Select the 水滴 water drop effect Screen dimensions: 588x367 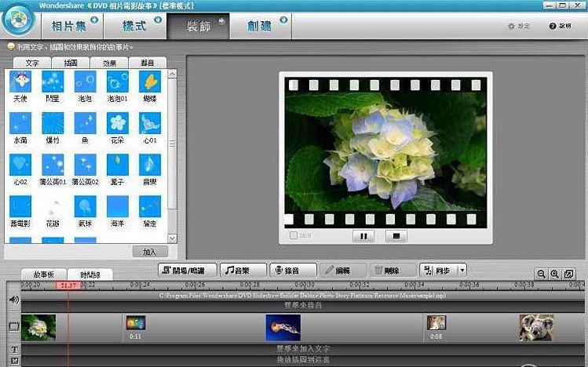pyautogui.click(x=20, y=123)
